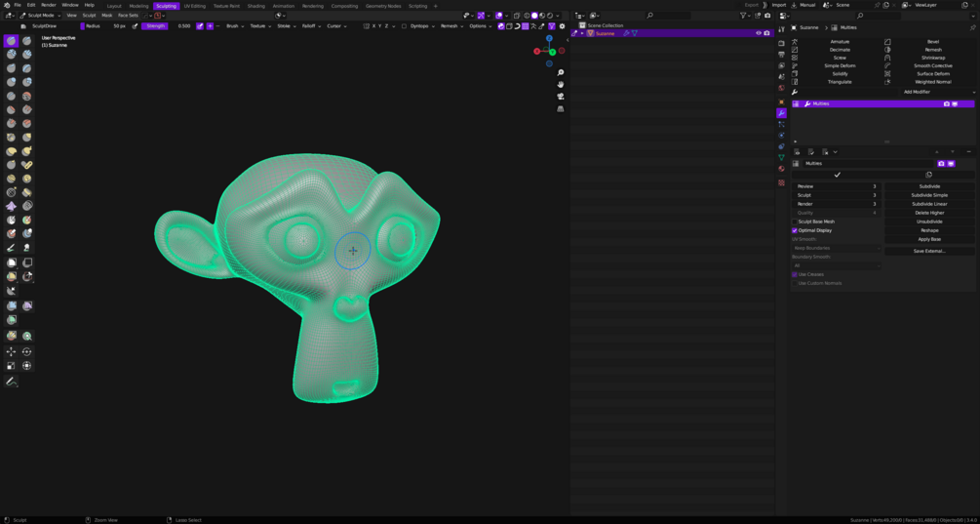Hide Suzanne in viewport via eye icon
980x524 pixels.
click(x=759, y=33)
